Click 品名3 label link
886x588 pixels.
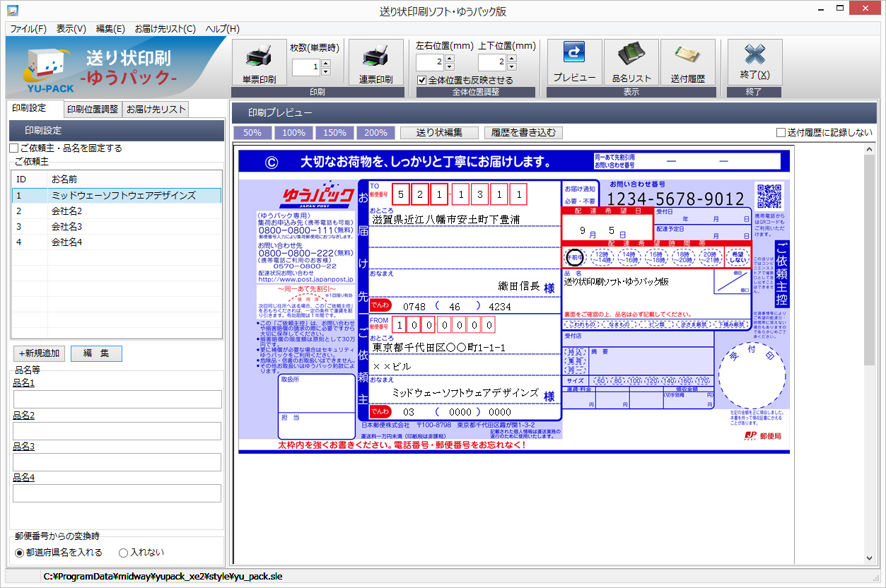23,447
